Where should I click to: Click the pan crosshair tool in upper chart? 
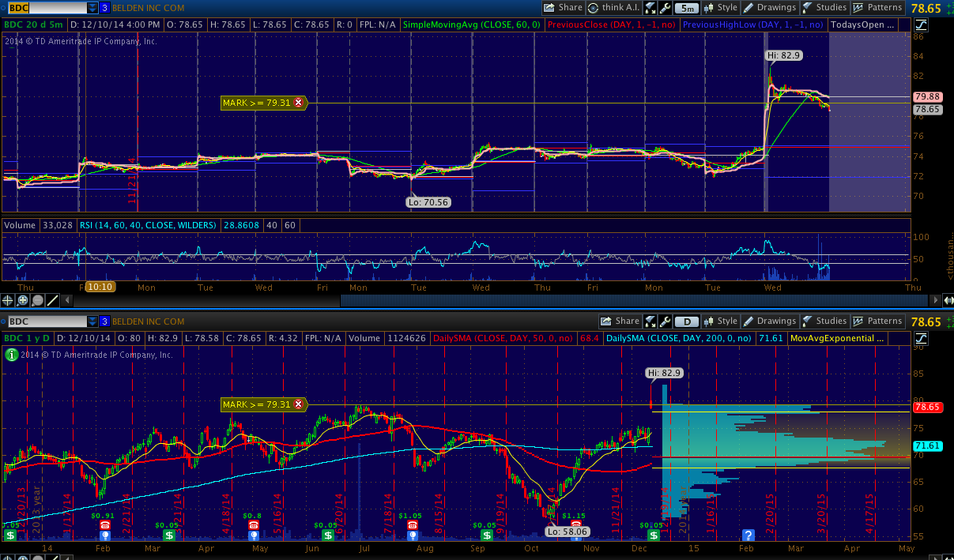pyautogui.click(x=9, y=300)
